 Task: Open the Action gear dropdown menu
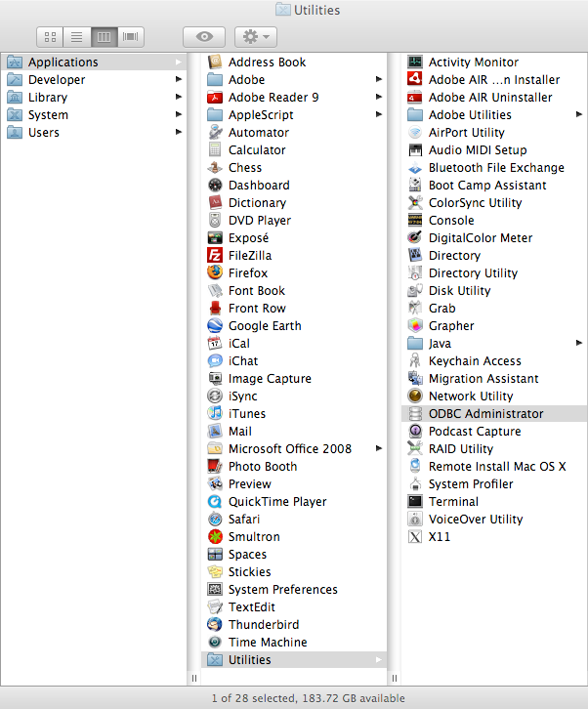pyautogui.click(x=256, y=37)
